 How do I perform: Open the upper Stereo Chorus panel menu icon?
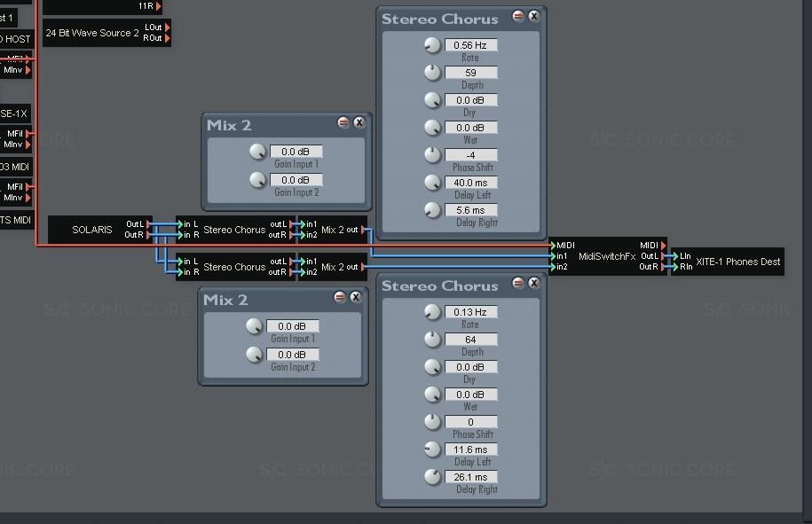tap(518, 16)
